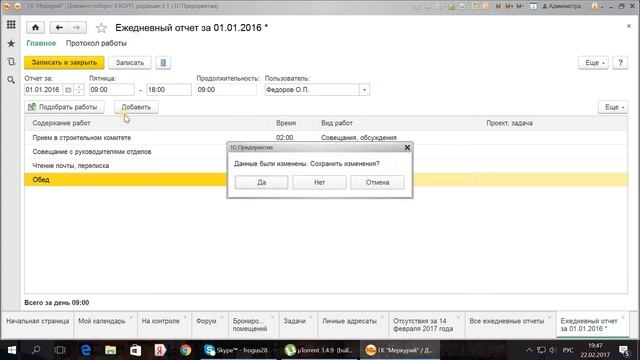The width and height of the screenshot is (640, 360).
Task: Click Да to save changes
Action: pyautogui.click(x=262, y=182)
